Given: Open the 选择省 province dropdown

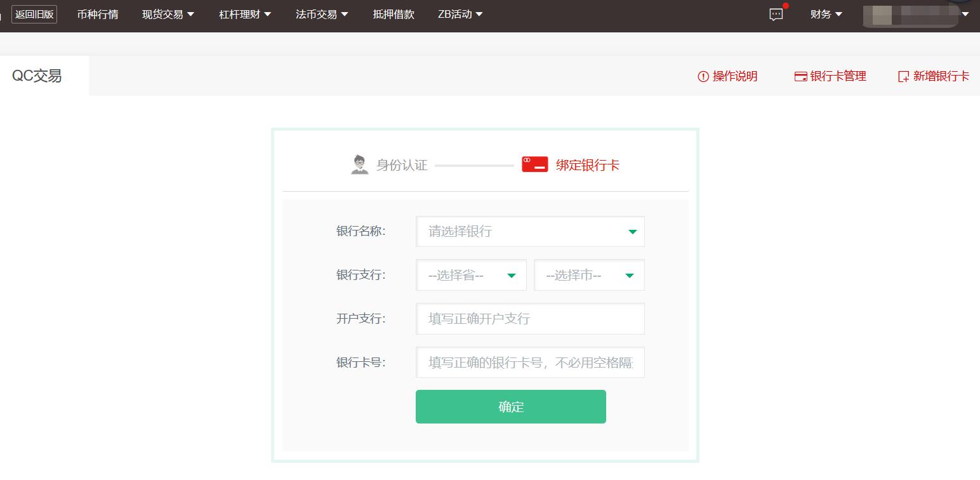Looking at the screenshot, I should [471, 275].
